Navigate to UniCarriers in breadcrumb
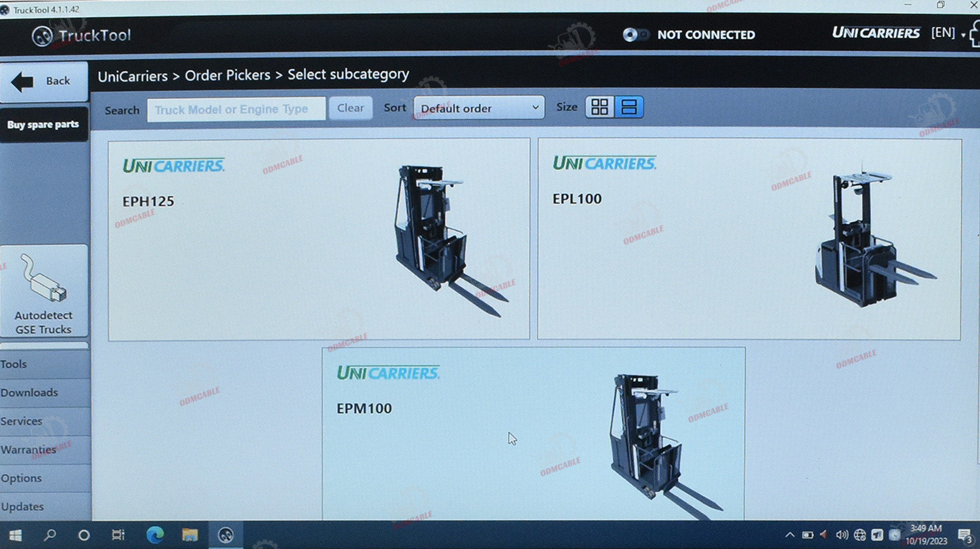 click(133, 76)
